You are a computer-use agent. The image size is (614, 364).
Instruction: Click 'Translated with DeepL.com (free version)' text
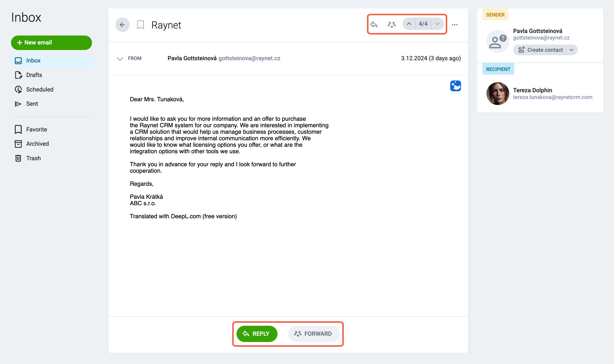183,216
